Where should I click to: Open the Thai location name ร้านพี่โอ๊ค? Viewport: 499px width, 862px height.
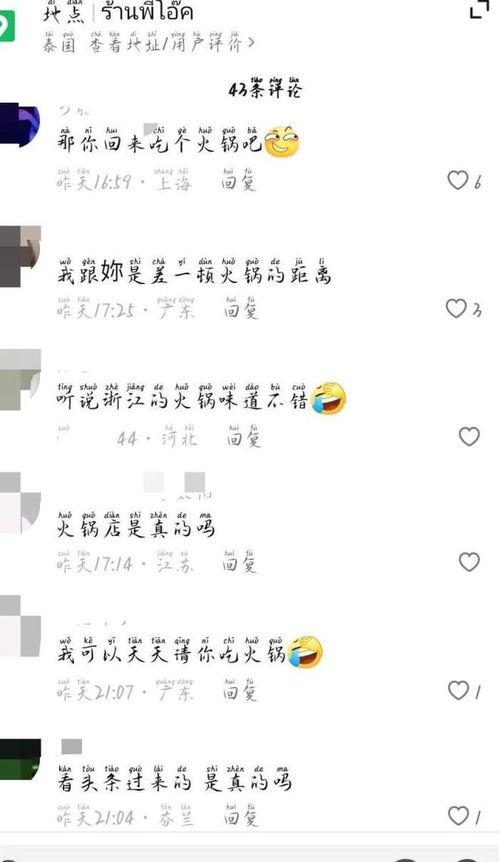click(x=147, y=12)
